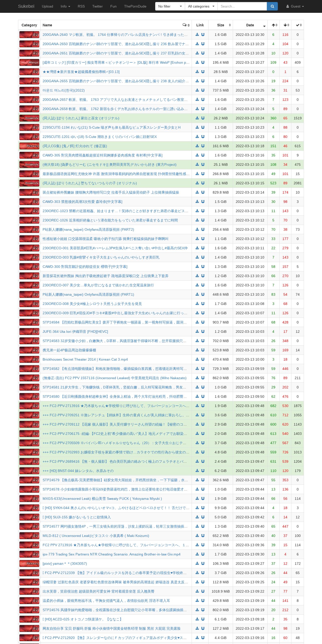This screenshot has height=644, width=322.
Task: Sort by leechers down-arrow column
Action: click(x=285, y=25)
